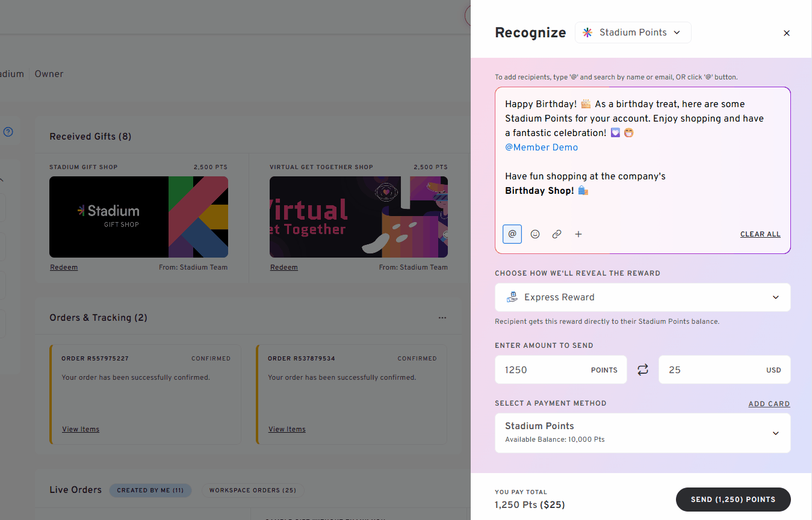Click the @ mention recipients button
Screen dimensions: 812x520
512,234
